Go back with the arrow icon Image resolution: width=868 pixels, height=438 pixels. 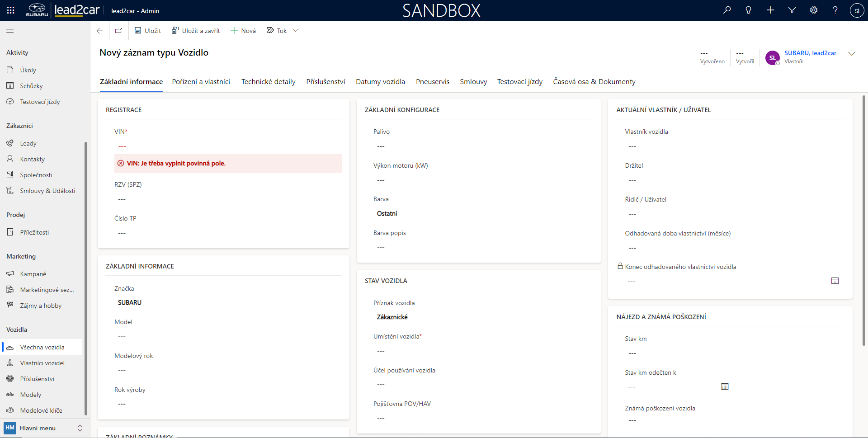click(x=100, y=31)
